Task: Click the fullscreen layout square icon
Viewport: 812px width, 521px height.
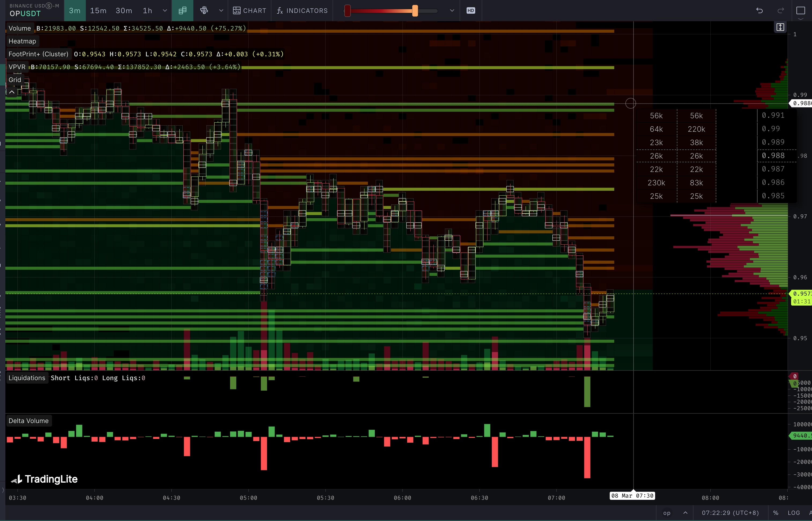Action: 800,10
